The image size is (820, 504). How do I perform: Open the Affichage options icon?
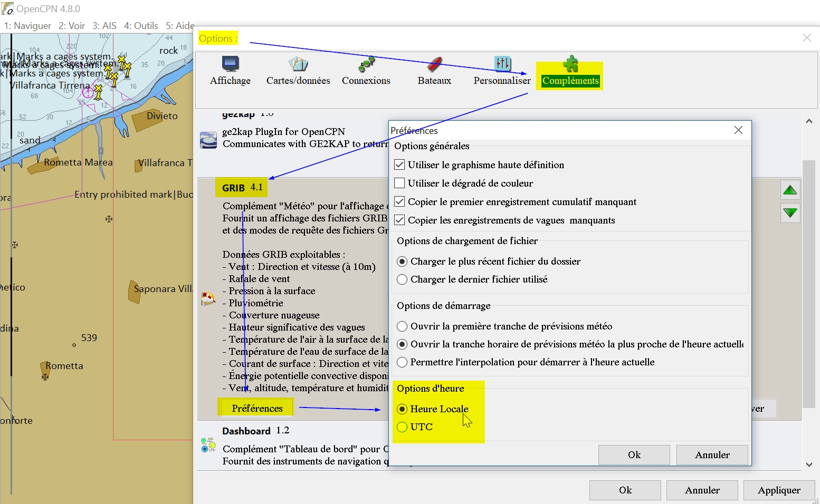click(x=230, y=64)
